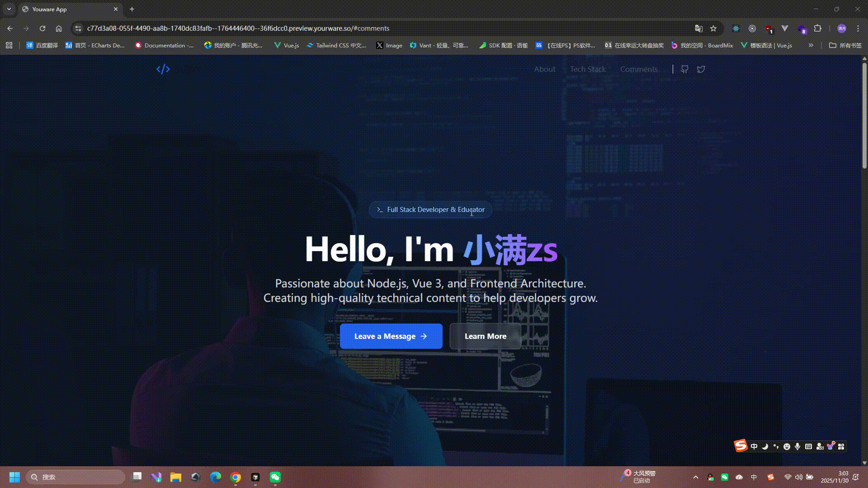The height and width of the screenshot is (488, 868).
Task: Click the Learn More button
Action: [x=485, y=336]
